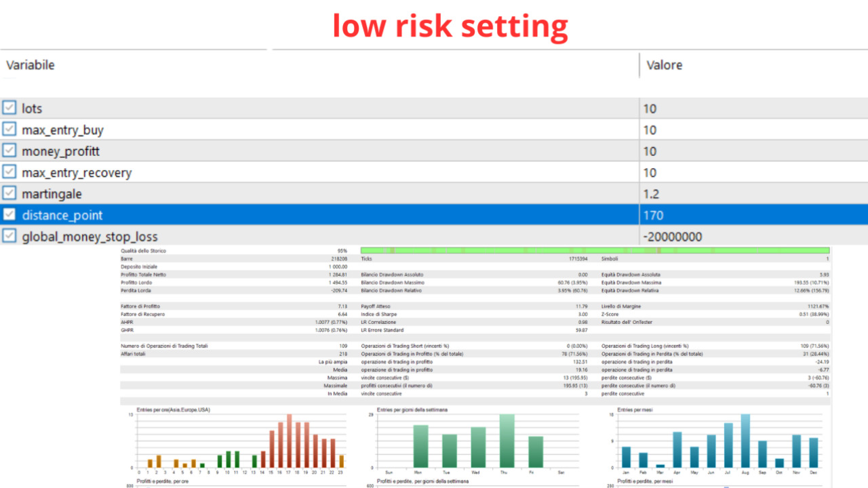
Task: Click the Valore column header
Action: point(664,65)
